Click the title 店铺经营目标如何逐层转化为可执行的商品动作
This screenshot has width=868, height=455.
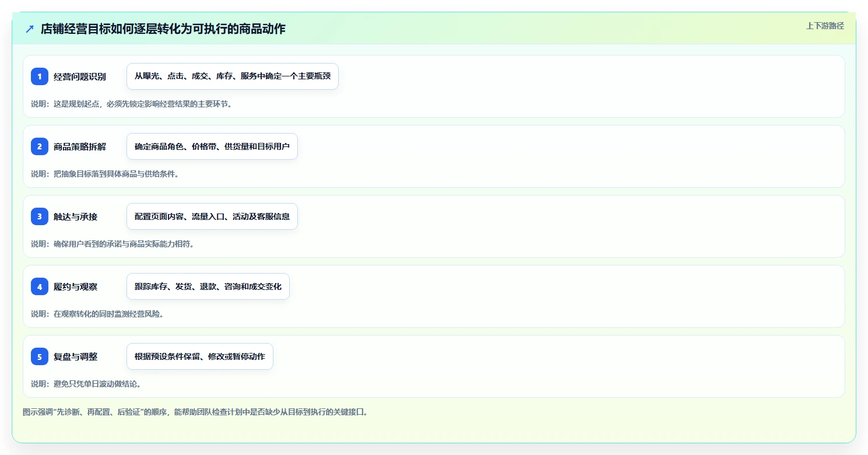(163, 29)
